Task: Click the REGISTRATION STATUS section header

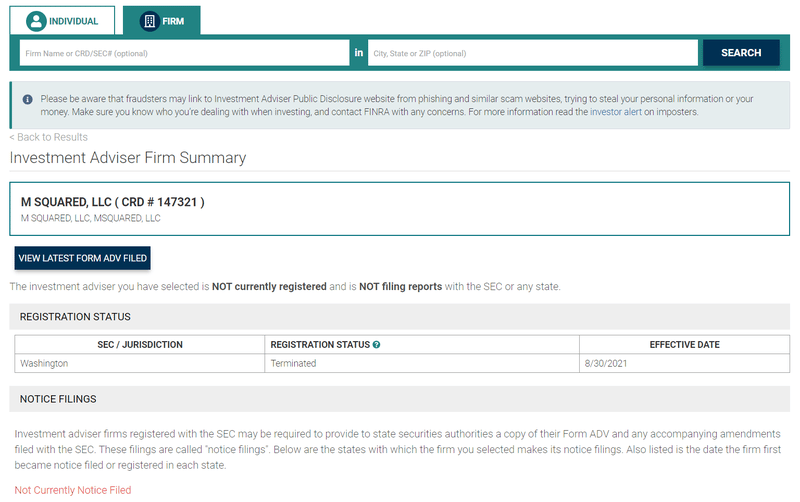Action: (x=399, y=317)
